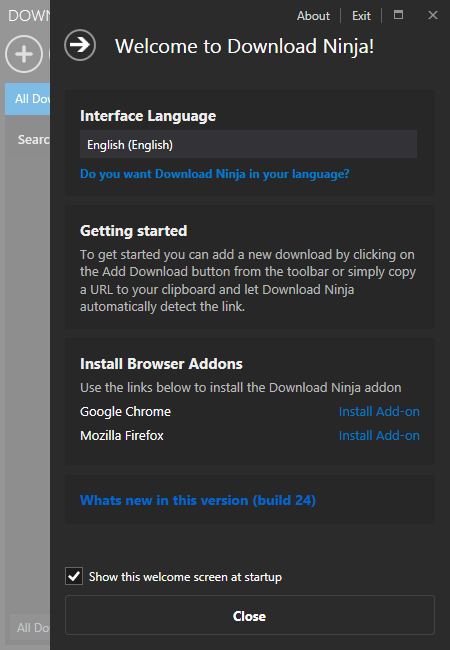Click the arrow icon beside the welcome title
Image resolution: width=450 pixels, height=650 pixels.
tap(80, 45)
